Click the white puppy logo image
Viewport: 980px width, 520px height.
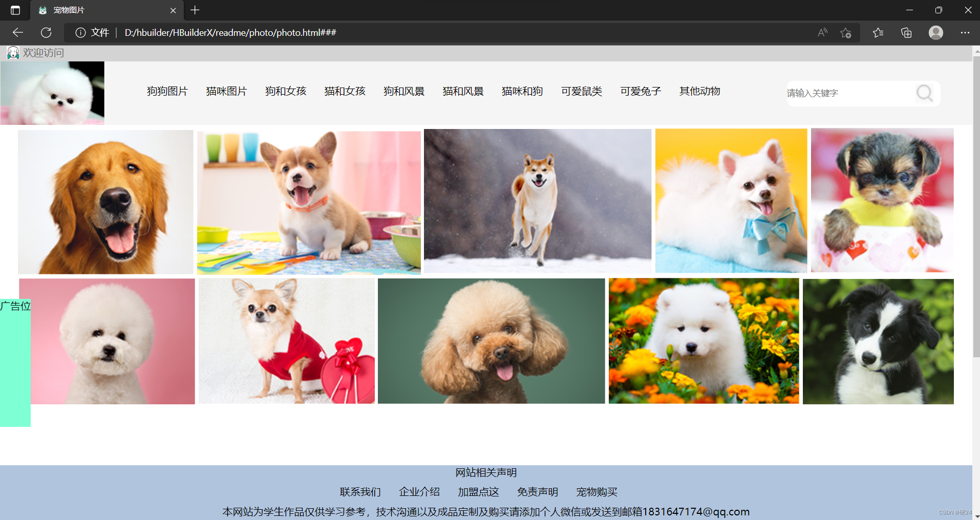52,93
